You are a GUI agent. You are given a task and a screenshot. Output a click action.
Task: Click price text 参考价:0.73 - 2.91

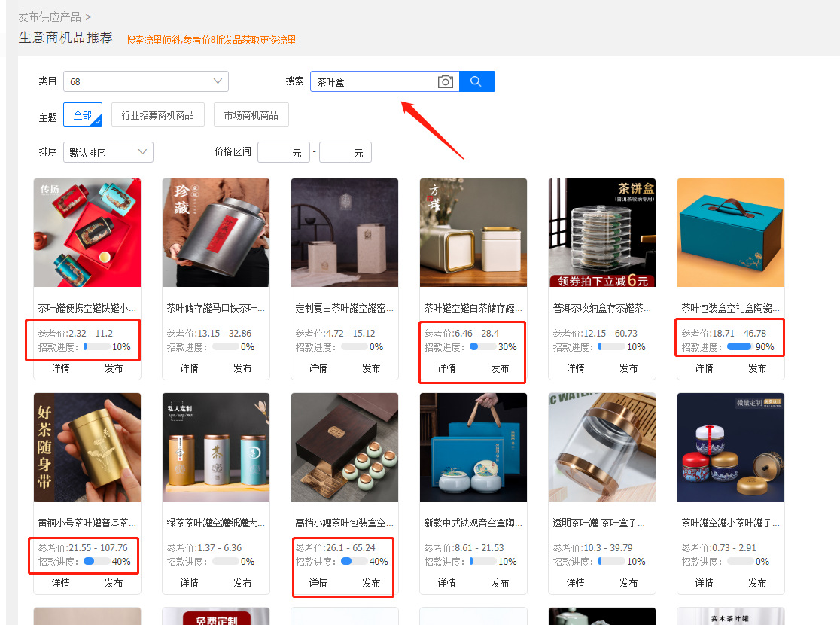tap(719, 547)
